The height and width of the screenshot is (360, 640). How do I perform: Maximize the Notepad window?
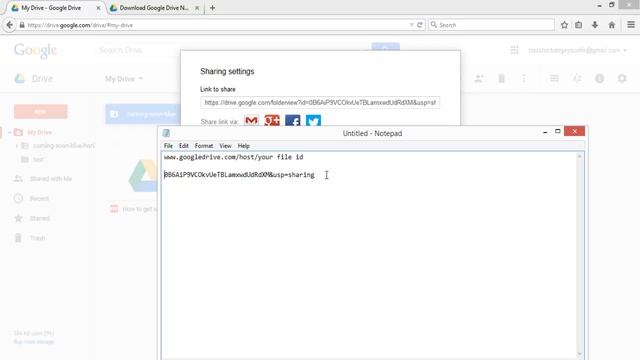(558, 131)
